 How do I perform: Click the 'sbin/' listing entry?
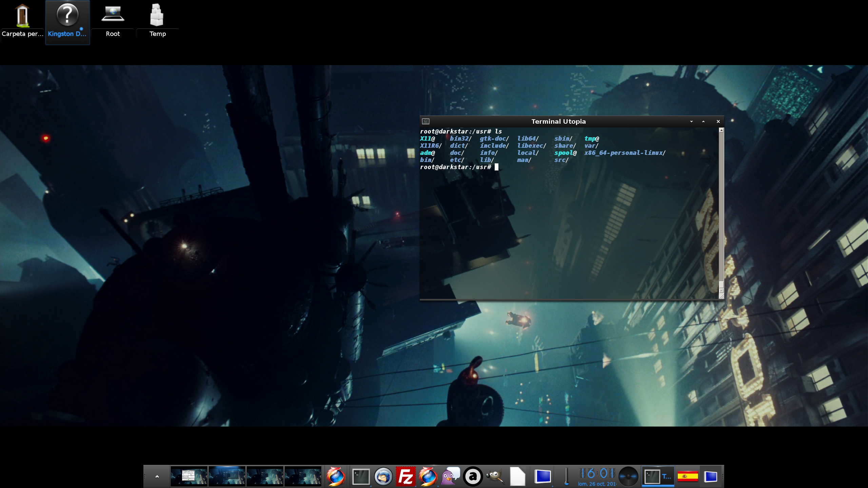(x=563, y=139)
